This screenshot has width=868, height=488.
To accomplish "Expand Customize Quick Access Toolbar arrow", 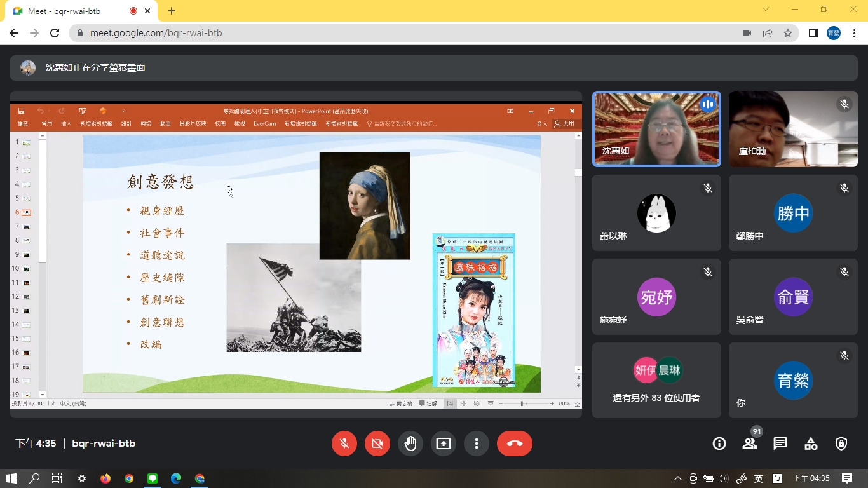I will (123, 111).
